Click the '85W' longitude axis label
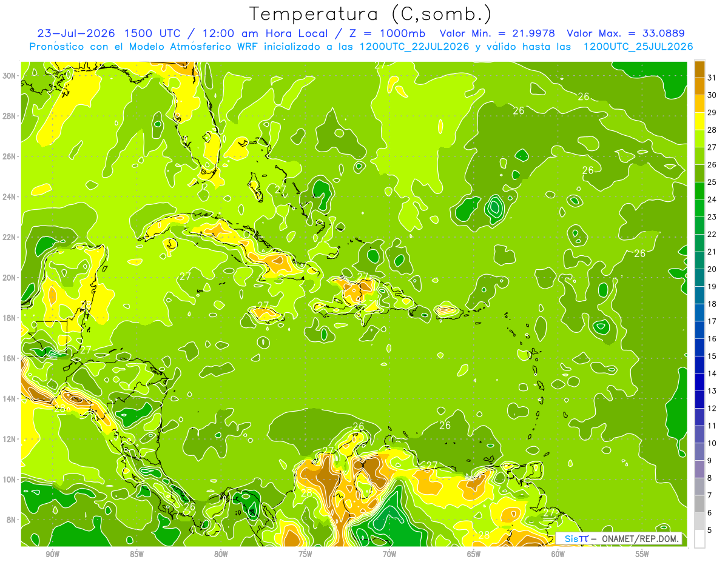Viewport: 728px width, 562px height. click(137, 554)
